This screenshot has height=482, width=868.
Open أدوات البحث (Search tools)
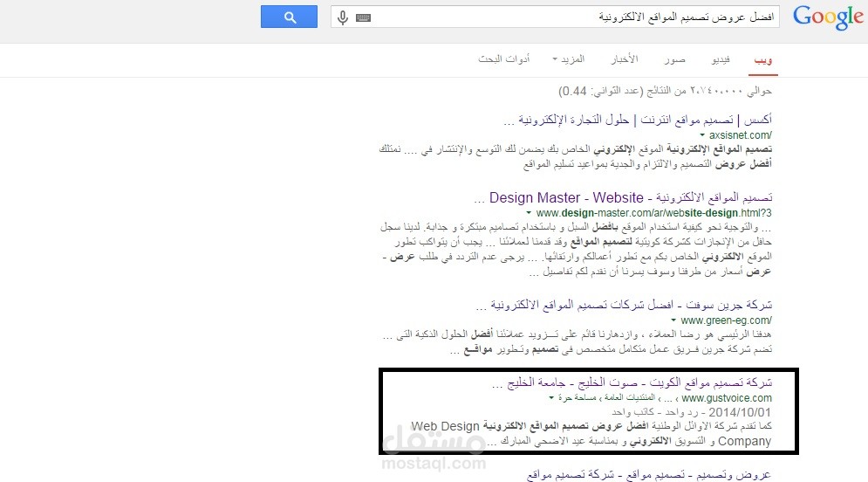click(503, 59)
